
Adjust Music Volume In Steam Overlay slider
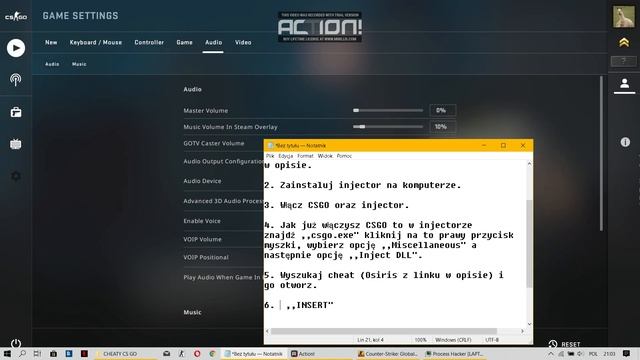[x=388, y=127]
